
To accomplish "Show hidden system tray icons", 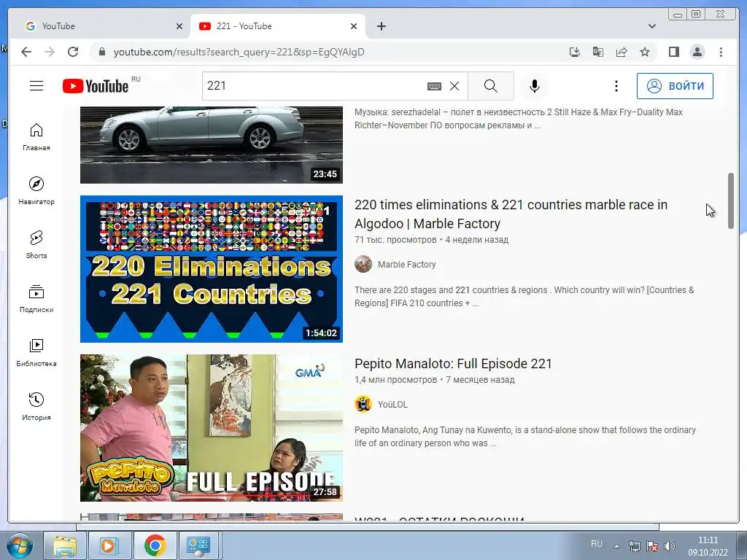I will [x=616, y=545].
